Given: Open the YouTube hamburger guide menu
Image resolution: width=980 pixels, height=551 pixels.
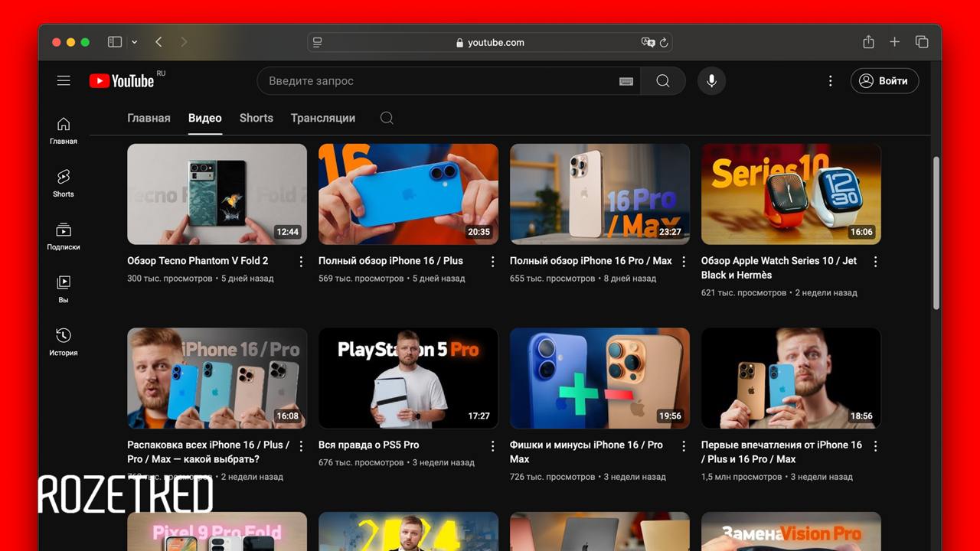Looking at the screenshot, I should (x=64, y=80).
